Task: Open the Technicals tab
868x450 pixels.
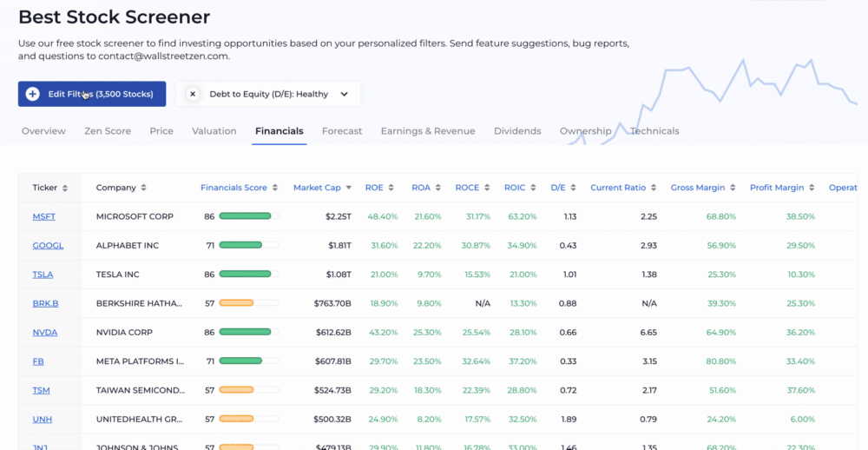Action: (x=654, y=131)
